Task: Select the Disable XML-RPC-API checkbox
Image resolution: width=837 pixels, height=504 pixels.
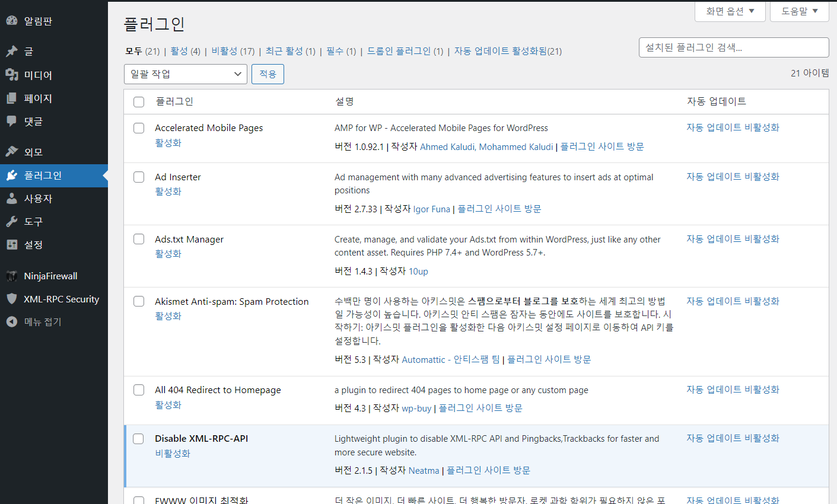Action: point(138,439)
